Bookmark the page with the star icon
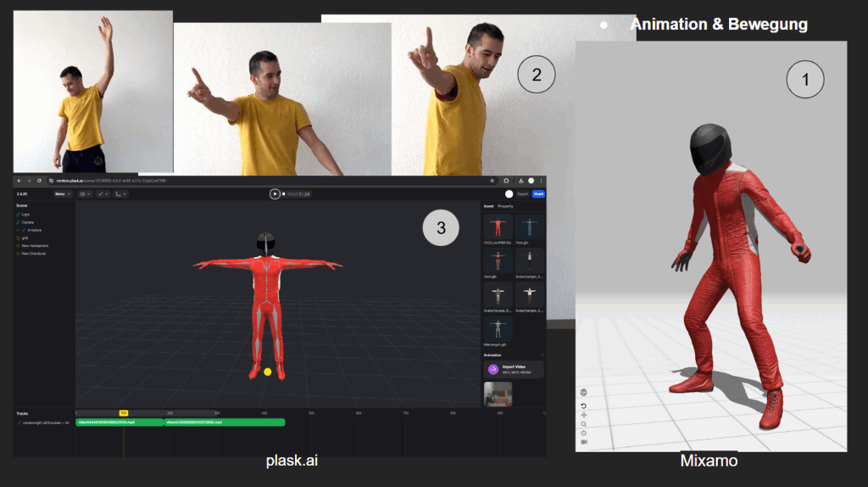The image size is (868, 487). (492, 181)
